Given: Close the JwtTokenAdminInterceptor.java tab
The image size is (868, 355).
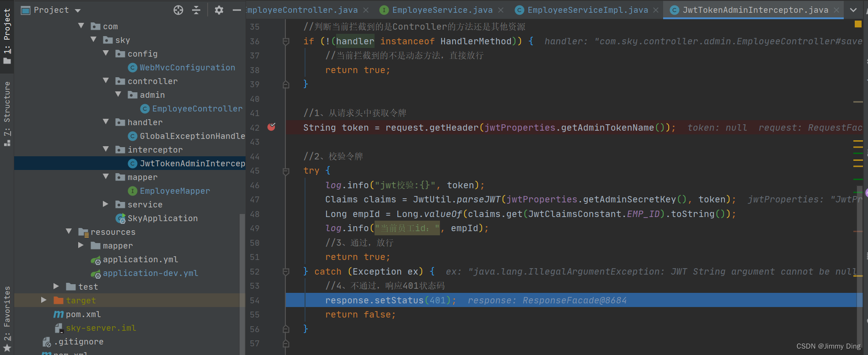Looking at the screenshot, I should pos(836,10).
